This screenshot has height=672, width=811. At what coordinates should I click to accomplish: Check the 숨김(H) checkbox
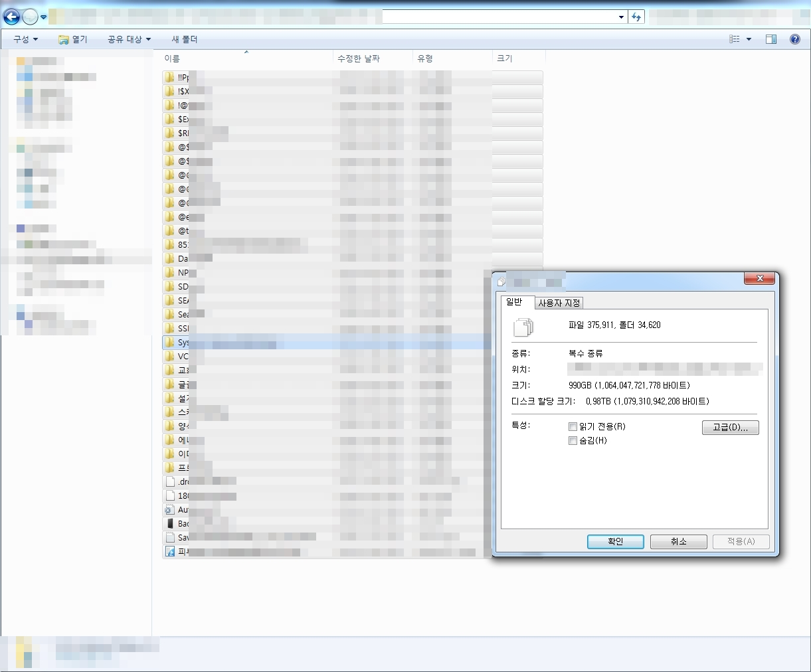[573, 441]
